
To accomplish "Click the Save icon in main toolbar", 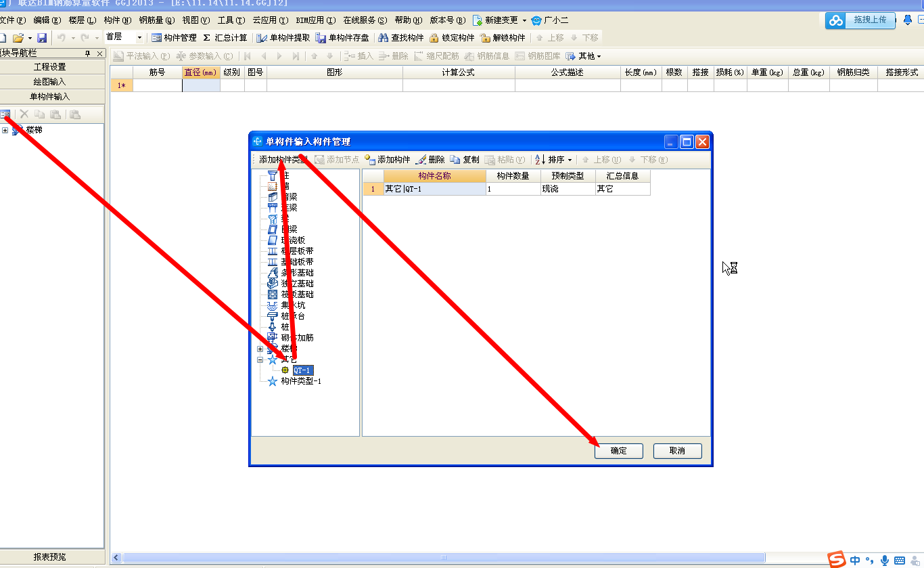I will [42, 38].
